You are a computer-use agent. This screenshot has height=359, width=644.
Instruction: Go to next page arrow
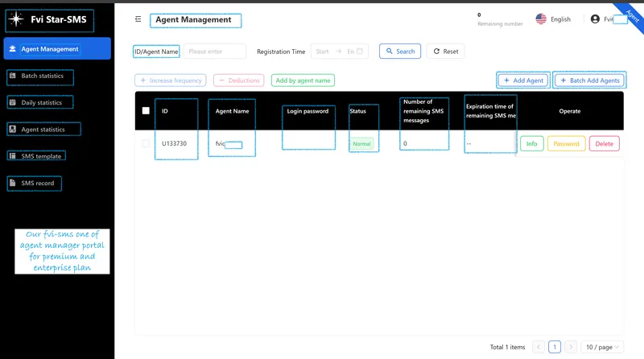(x=571, y=347)
